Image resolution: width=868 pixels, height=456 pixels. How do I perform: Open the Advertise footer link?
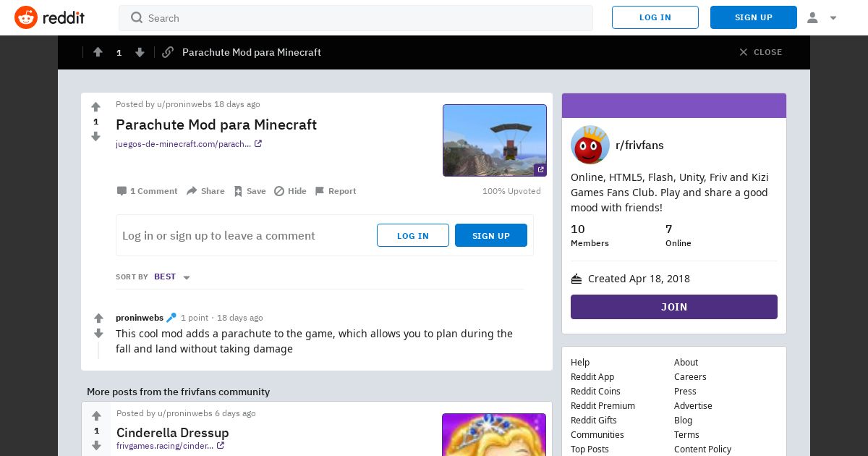coord(693,405)
